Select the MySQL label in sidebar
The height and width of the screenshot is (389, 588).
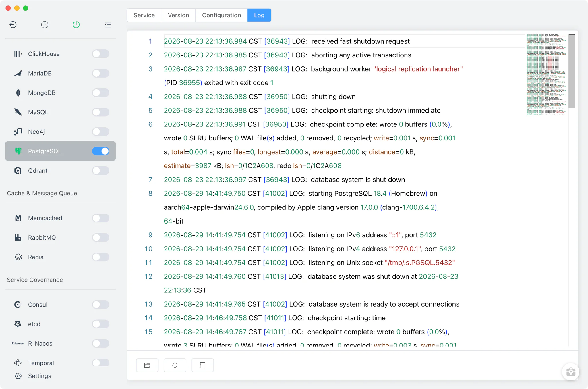pos(38,112)
